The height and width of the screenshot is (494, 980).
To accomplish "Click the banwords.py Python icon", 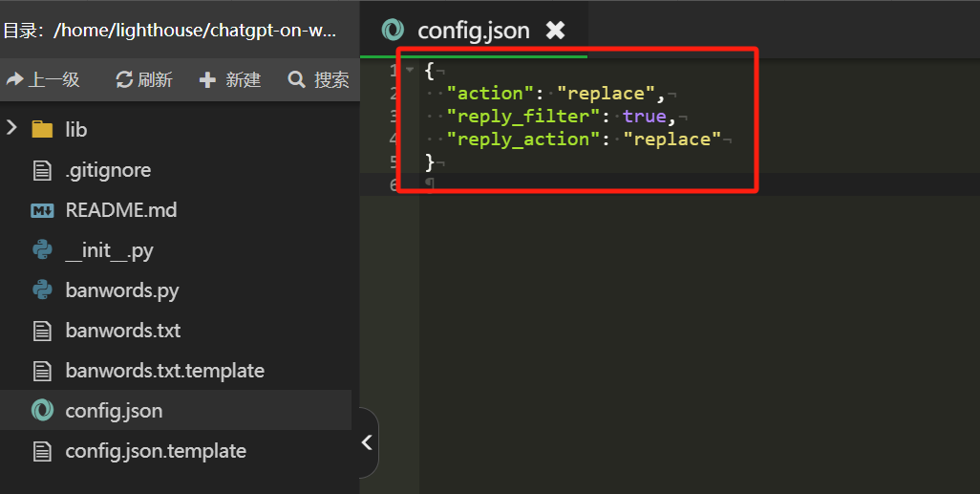I will 42,290.
